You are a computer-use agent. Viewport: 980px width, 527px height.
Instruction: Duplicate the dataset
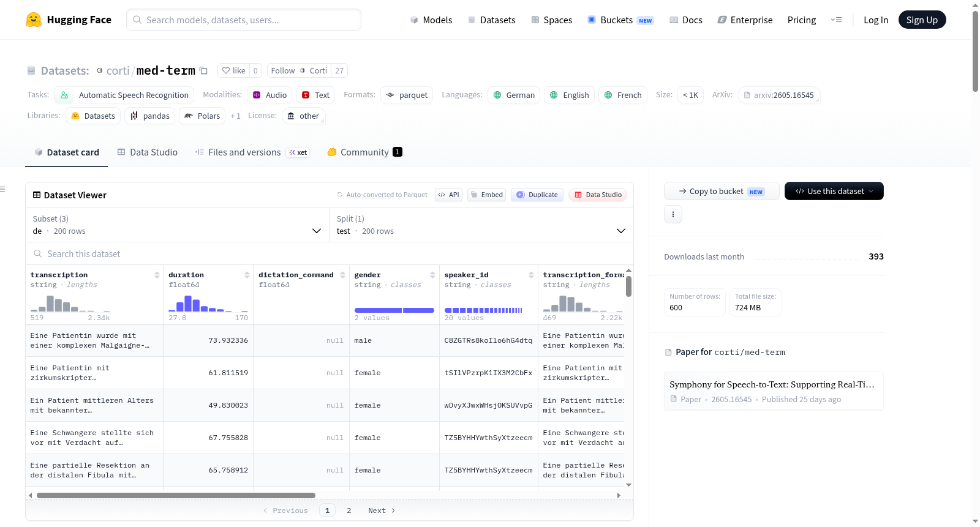click(x=537, y=195)
